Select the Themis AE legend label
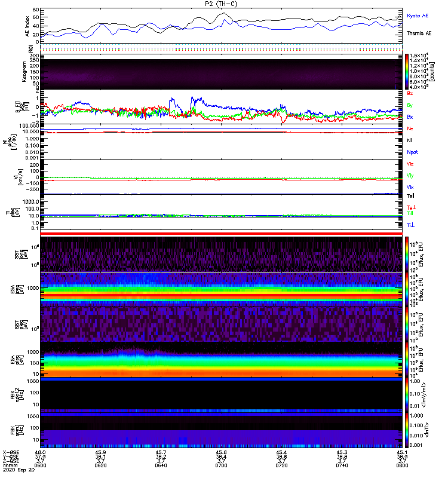The height and width of the screenshot is (478, 448). tap(419, 33)
